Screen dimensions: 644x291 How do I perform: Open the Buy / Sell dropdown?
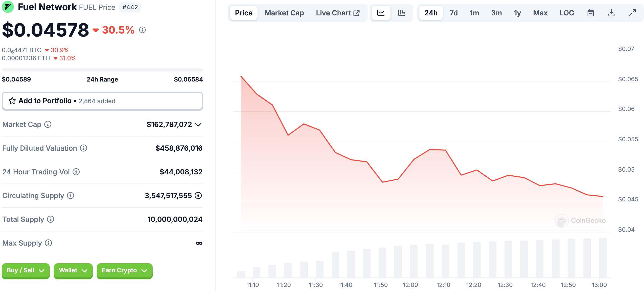pyautogui.click(x=25, y=271)
